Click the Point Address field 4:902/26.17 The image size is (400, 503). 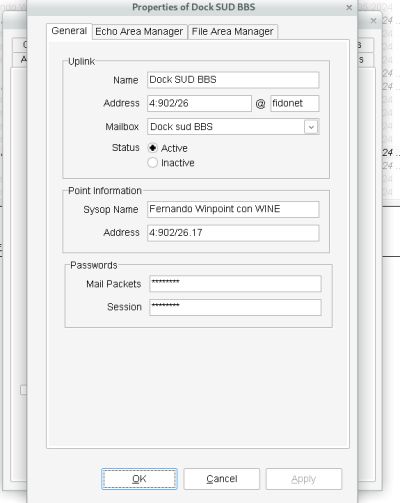click(233, 233)
